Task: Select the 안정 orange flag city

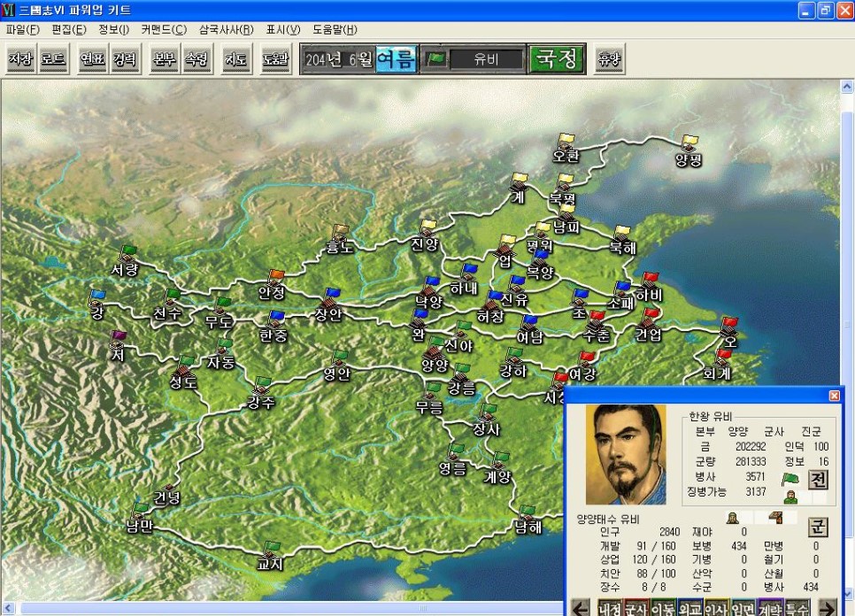Action: pos(275,277)
